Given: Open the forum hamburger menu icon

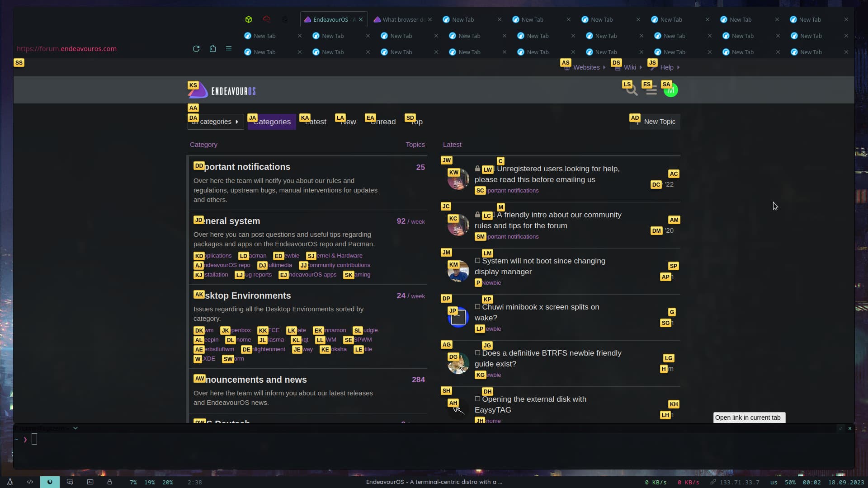Looking at the screenshot, I should pyautogui.click(x=651, y=90).
